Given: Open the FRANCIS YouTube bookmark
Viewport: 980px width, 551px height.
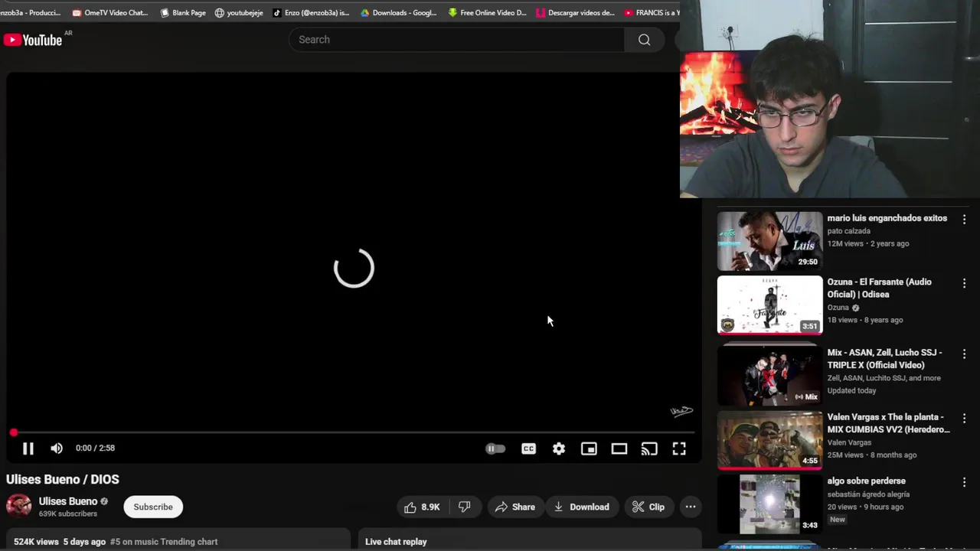Looking at the screenshot, I should click(x=652, y=12).
